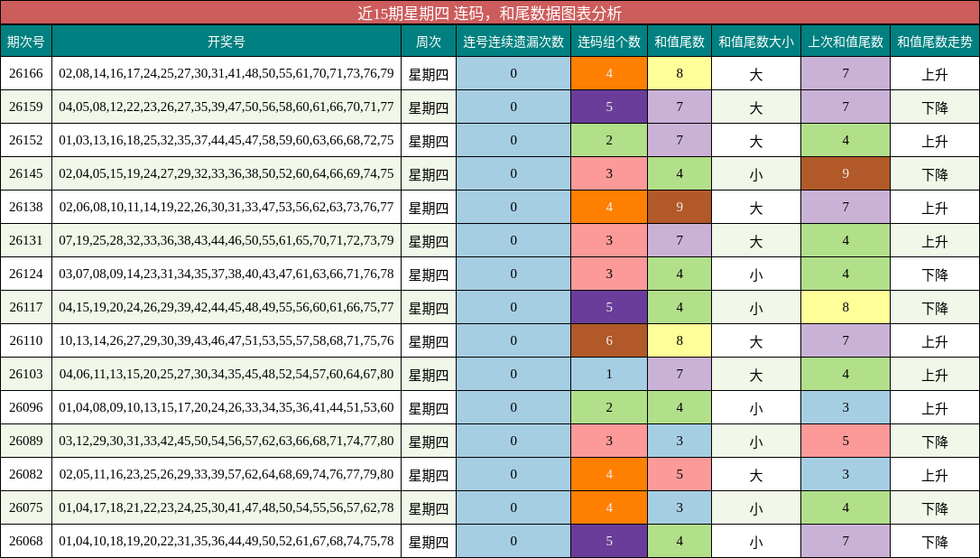Click brown 上次和值尾数 cell 9 in row 26145
The image size is (980, 558).
tap(846, 174)
